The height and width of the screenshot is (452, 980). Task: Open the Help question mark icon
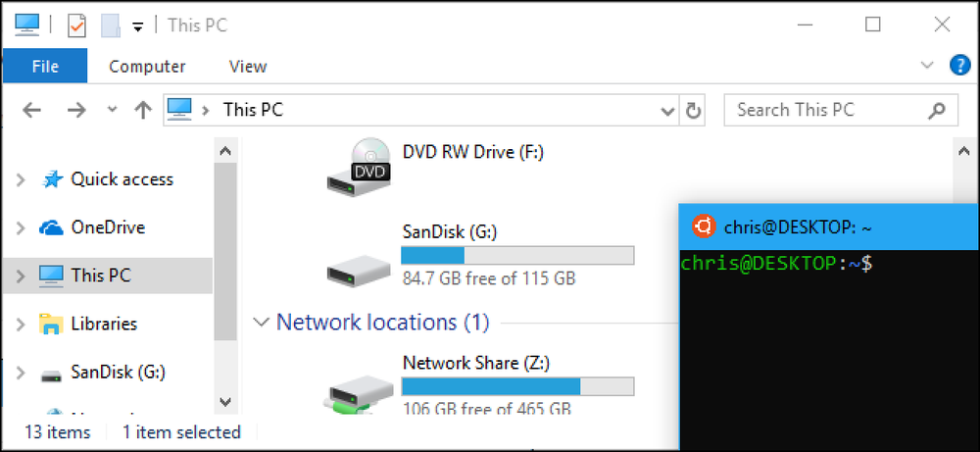pyautogui.click(x=959, y=65)
